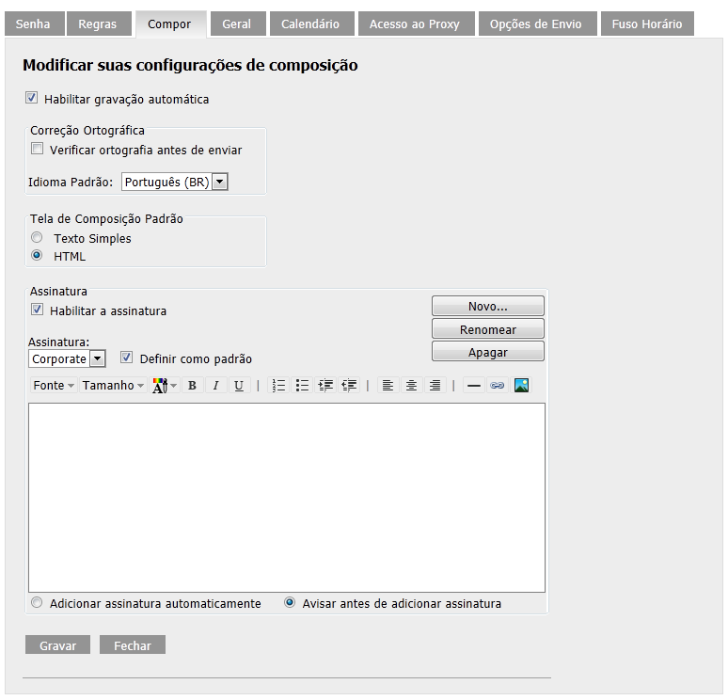Click Renomear to rename signature

488,329
